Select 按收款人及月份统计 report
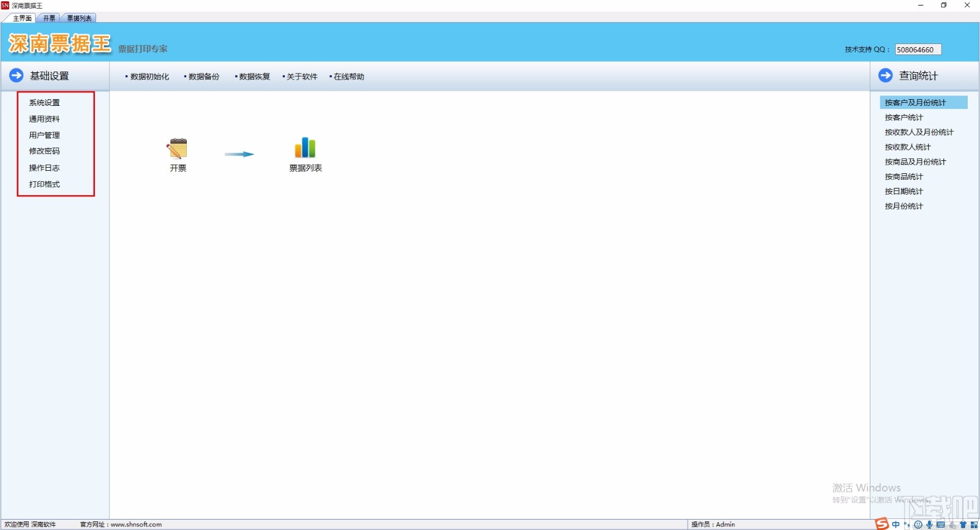The width and height of the screenshot is (980, 530). click(x=919, y=132)
